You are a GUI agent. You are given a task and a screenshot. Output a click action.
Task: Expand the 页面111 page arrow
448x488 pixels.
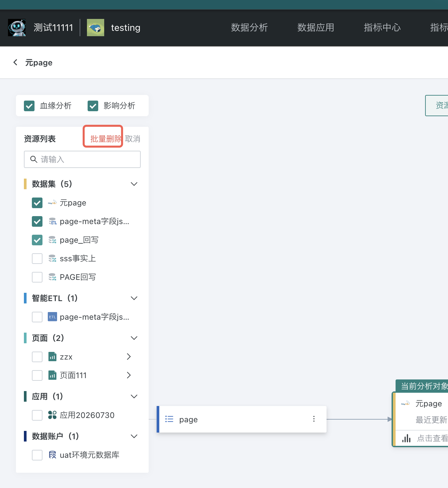(x=129, y=375)
